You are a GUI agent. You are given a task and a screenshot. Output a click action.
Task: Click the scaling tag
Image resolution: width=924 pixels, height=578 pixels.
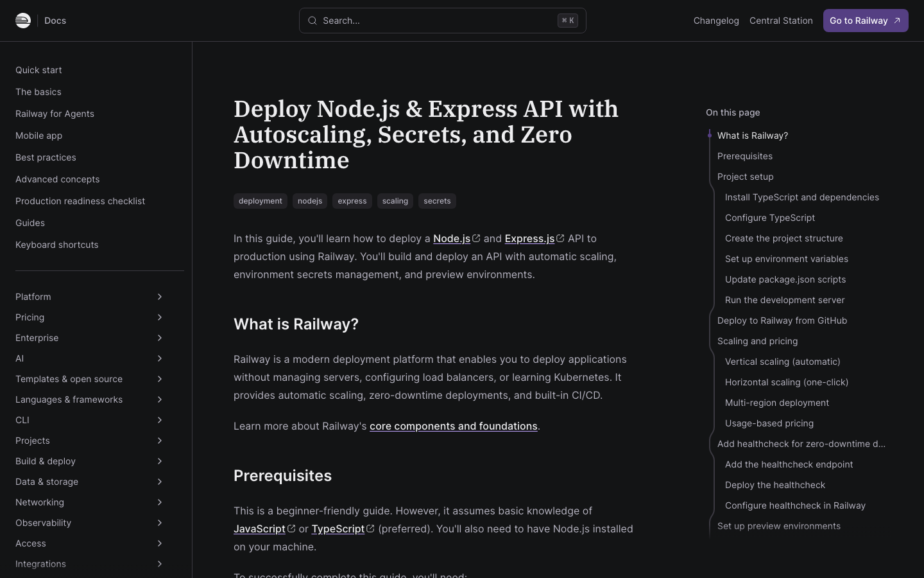point(395,201)
